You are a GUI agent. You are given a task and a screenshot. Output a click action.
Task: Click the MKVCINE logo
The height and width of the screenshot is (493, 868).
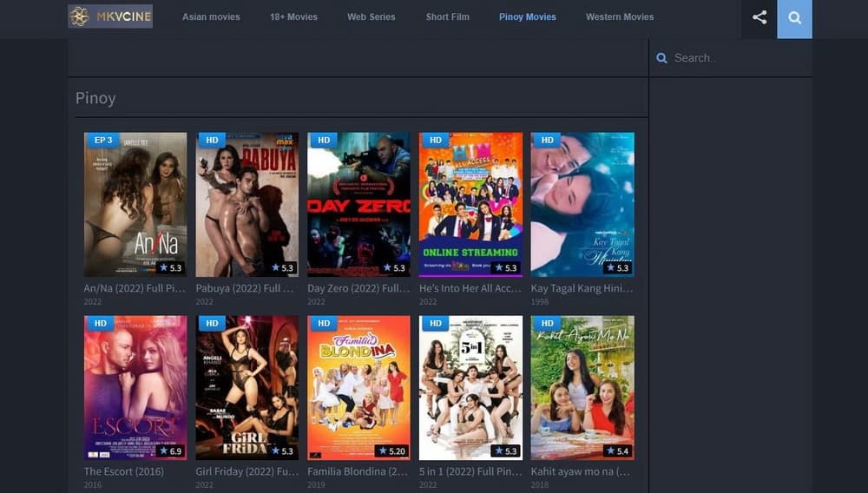click(110, 16)
